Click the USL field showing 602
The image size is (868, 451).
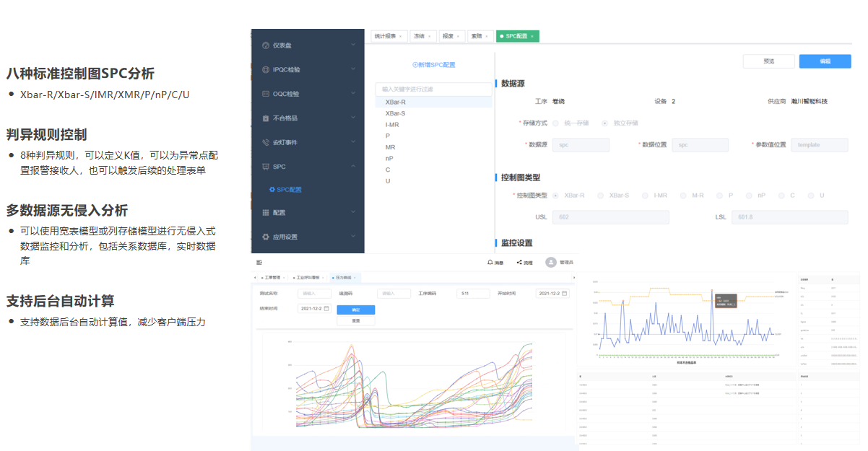click(611, 217)
